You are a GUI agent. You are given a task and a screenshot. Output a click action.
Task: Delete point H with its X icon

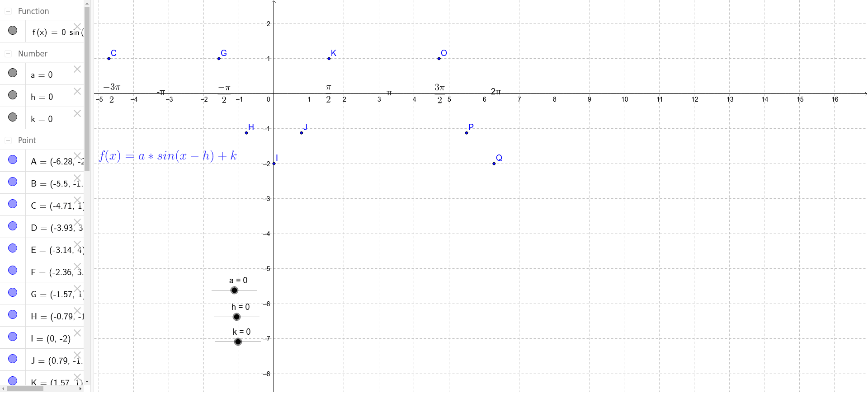(77, 311)
